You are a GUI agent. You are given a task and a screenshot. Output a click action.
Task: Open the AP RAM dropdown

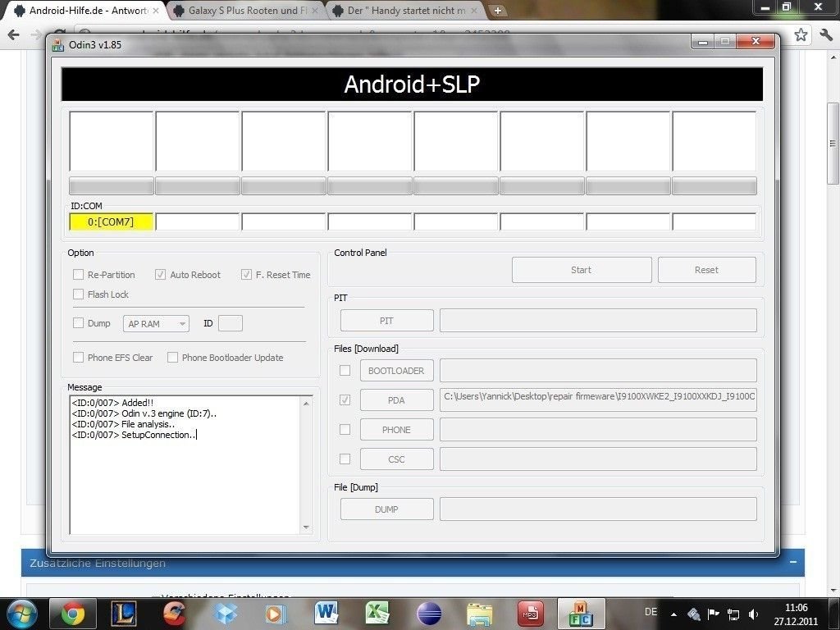click(156, 323)
